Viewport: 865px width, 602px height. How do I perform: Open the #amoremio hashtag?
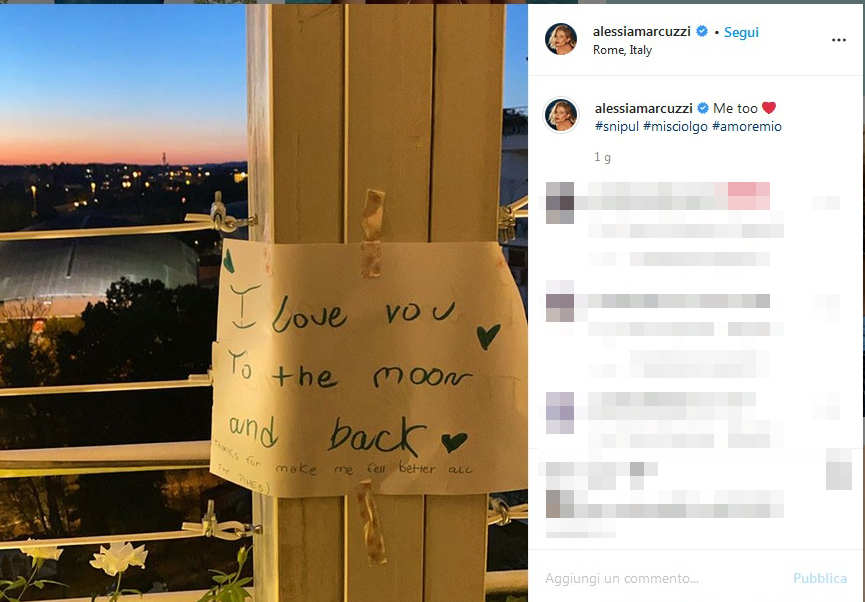pos(747,126)
